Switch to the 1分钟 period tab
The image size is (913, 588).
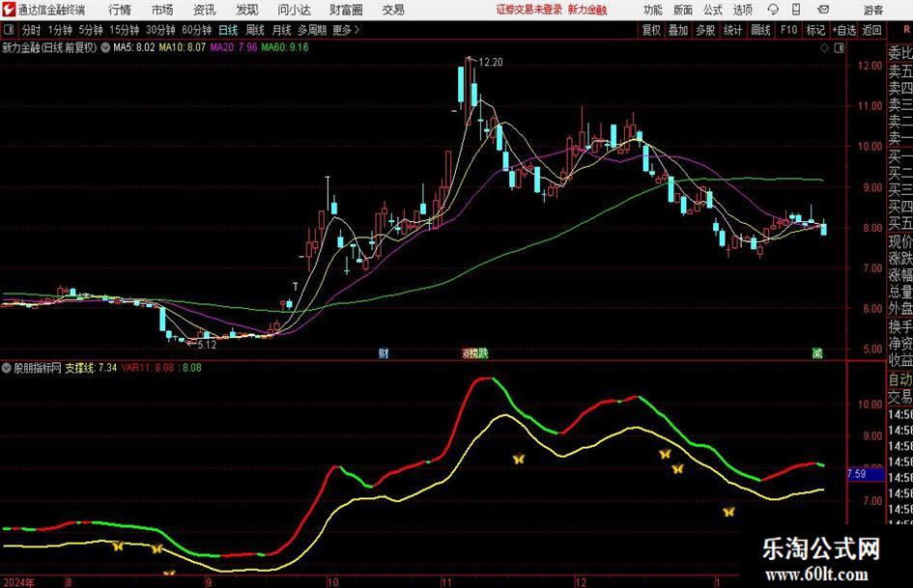point(60,30)
